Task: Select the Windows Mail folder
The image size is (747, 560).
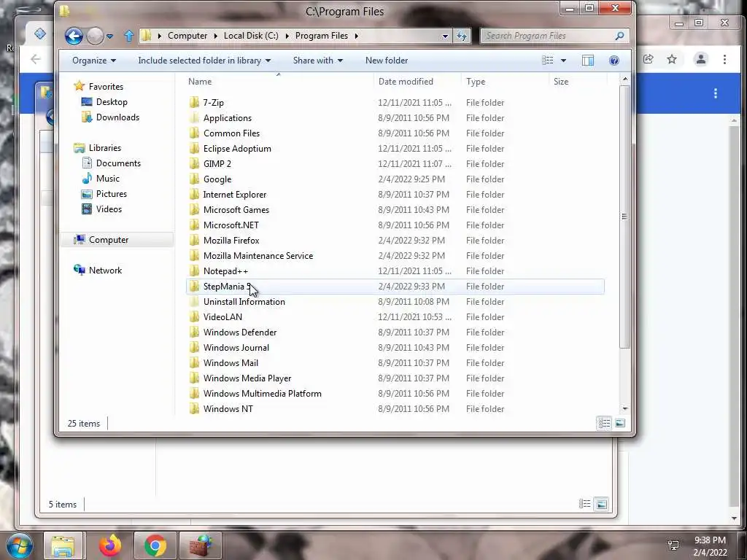Action: pos(231,363)
